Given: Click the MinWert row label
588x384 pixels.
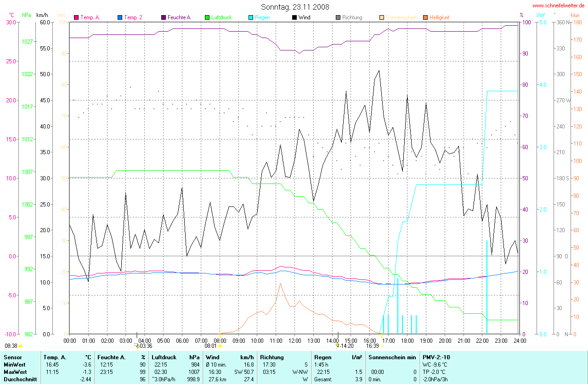Looking at the screenshot, I should [x=15, y=364].
